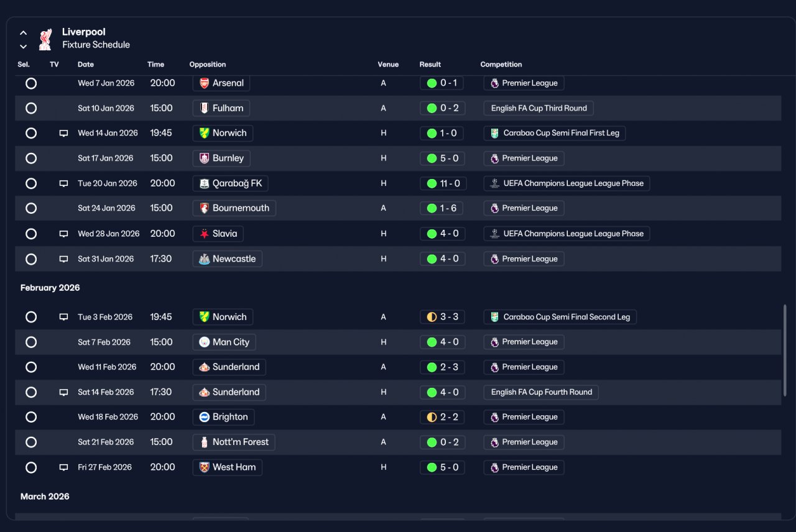The height and width of the screenshot is (532, 796).
Task: Select the radio button for the Burnley fixture
Action: [x=31, y=158]
